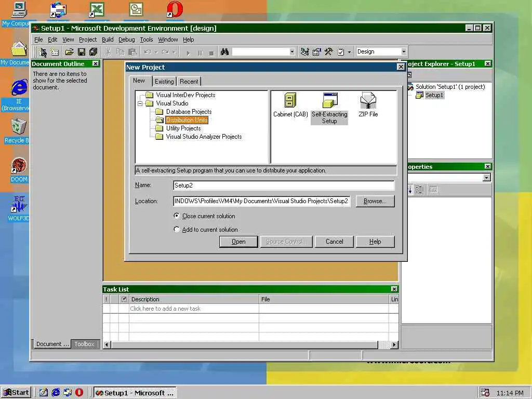Click the Find binoculars icon

224,52
